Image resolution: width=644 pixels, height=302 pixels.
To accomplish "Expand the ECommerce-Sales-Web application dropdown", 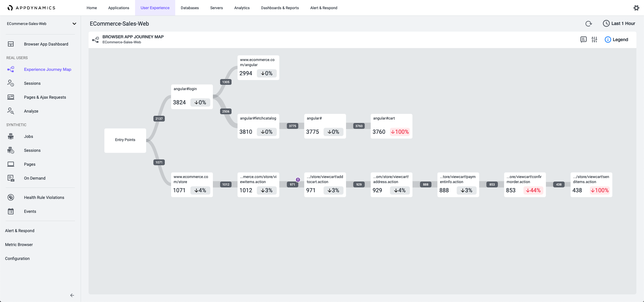I will point(74,24).
